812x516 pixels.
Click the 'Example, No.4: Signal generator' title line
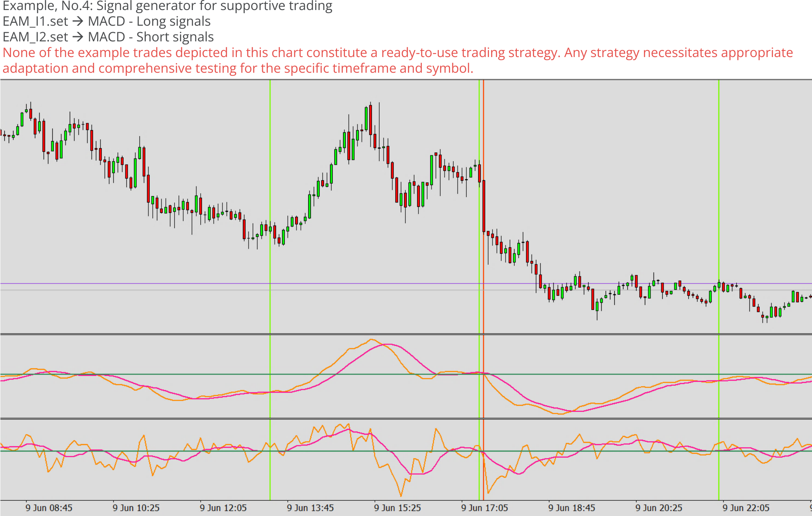168,6
